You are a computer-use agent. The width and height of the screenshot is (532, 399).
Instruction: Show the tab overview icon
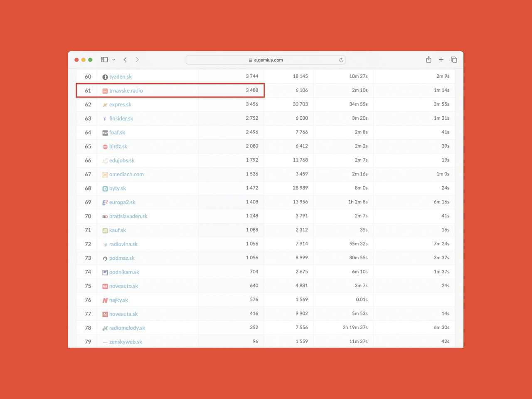click(454, 60)
